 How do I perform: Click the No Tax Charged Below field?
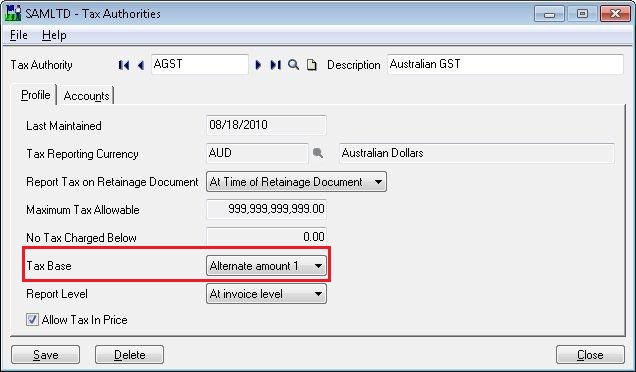pos(266,237)
